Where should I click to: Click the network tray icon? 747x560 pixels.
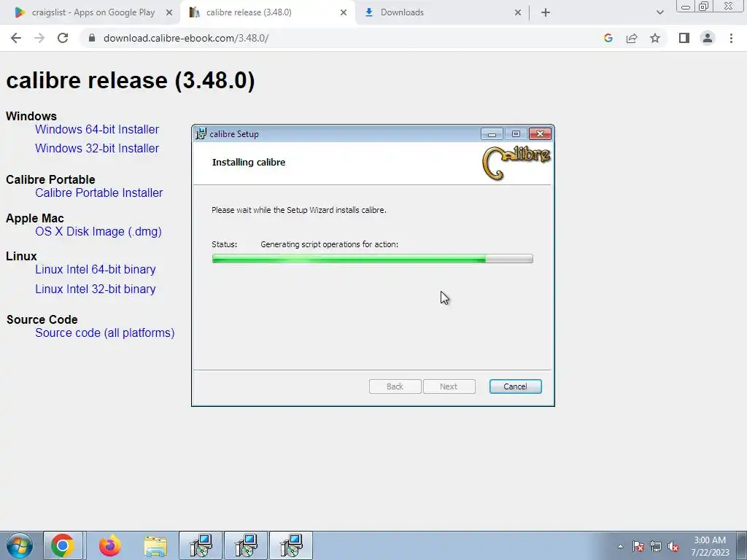(x=656, y=546)
